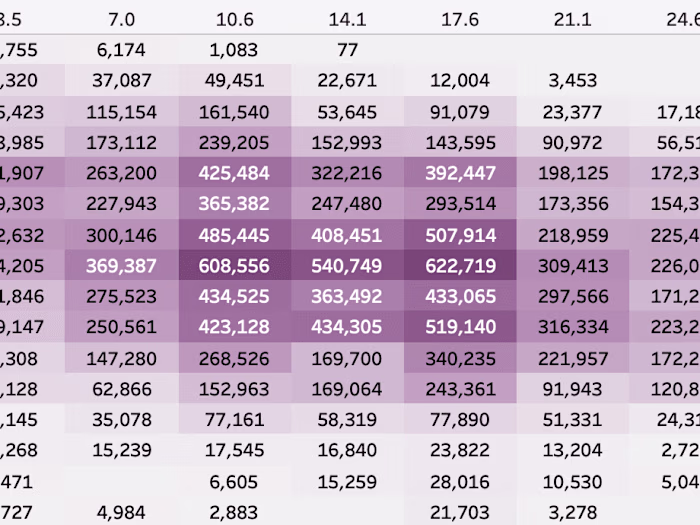Screen dimensions: 700x525
Task: Click column header 14.1
Action: [x=348, y=19]
